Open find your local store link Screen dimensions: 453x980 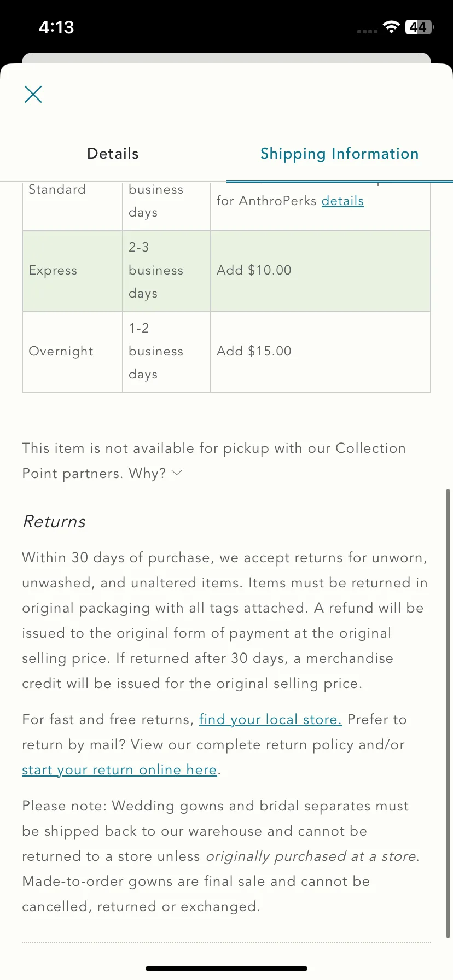click(x=270, y=719)
